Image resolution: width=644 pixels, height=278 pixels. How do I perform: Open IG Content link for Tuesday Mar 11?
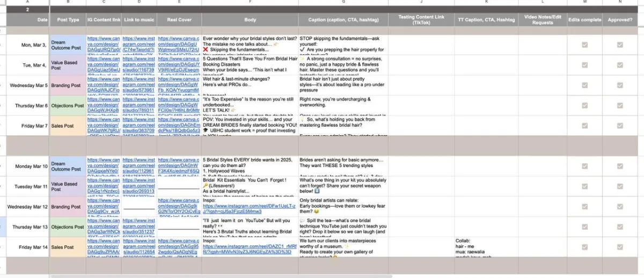tap(104, 186)
